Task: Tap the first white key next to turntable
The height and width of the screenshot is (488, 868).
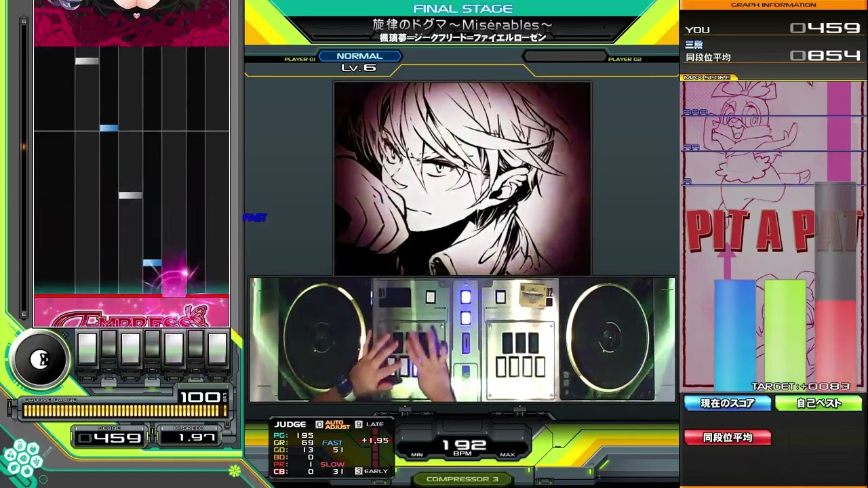Action: (87, 348)
